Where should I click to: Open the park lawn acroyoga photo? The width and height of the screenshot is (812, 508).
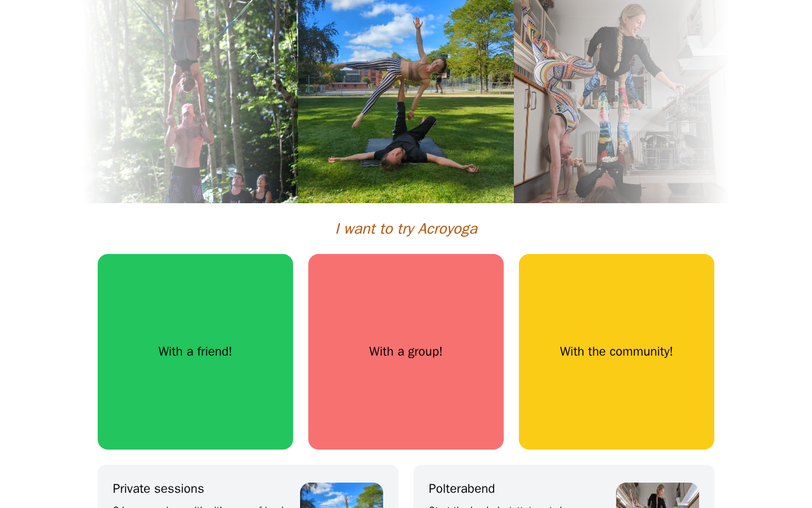[x=406, y=102]
